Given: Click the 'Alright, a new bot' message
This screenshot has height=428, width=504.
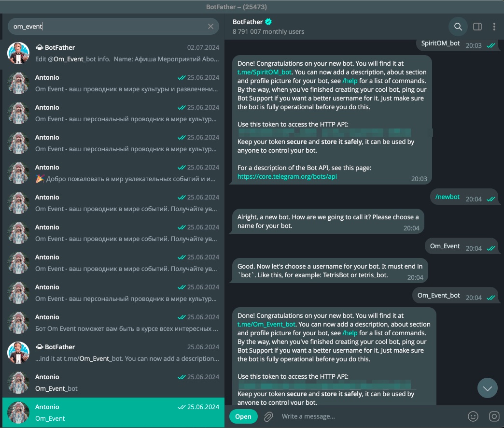Looking at the screenshot, I should 327,221.
